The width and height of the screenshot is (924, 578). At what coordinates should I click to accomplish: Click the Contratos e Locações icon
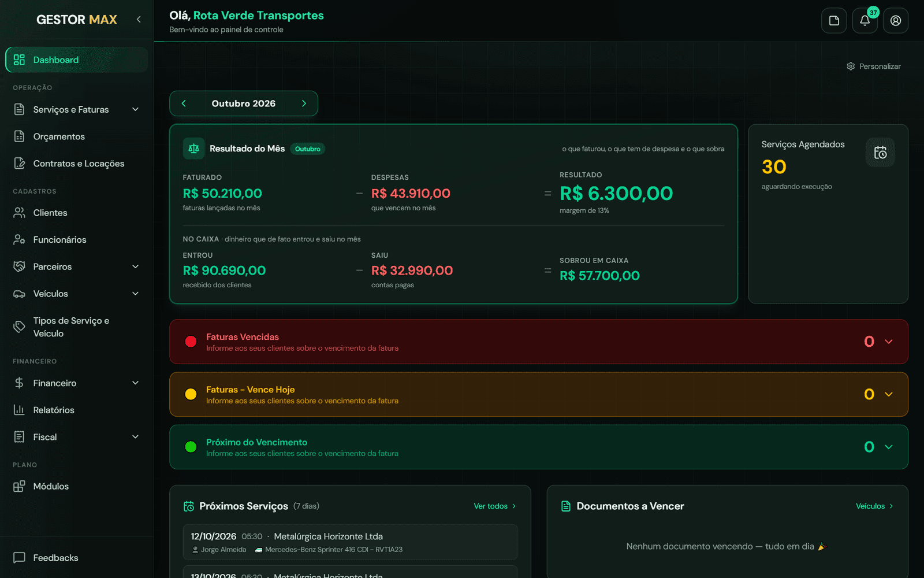(x=19, y=164)
